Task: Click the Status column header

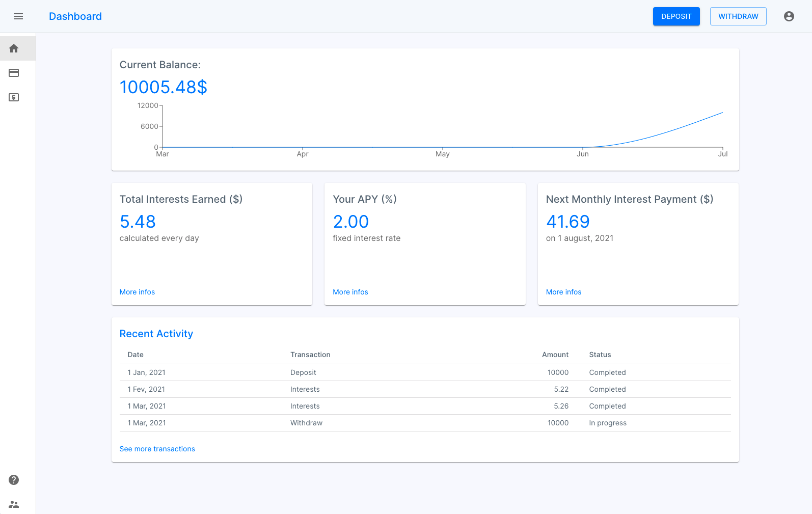Action: click(x=600, y=355)
